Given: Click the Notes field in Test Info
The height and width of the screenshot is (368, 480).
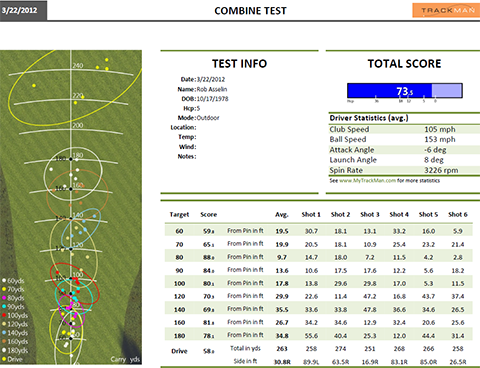Looking at the screenshot, I should point(187,157).
